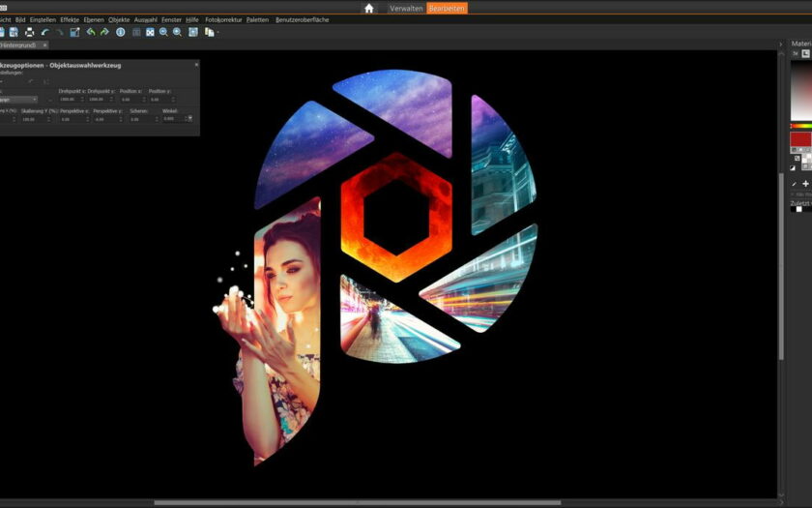The image size is (812, 508).
Task: Click the Paste clipboard icon
Action: [209, 32]
